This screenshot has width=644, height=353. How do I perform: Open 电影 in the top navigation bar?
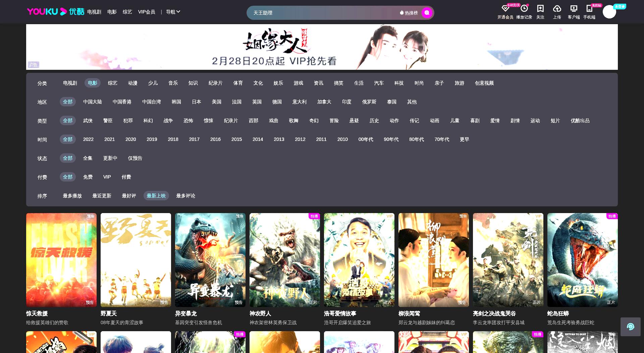[x=112, y=12]
